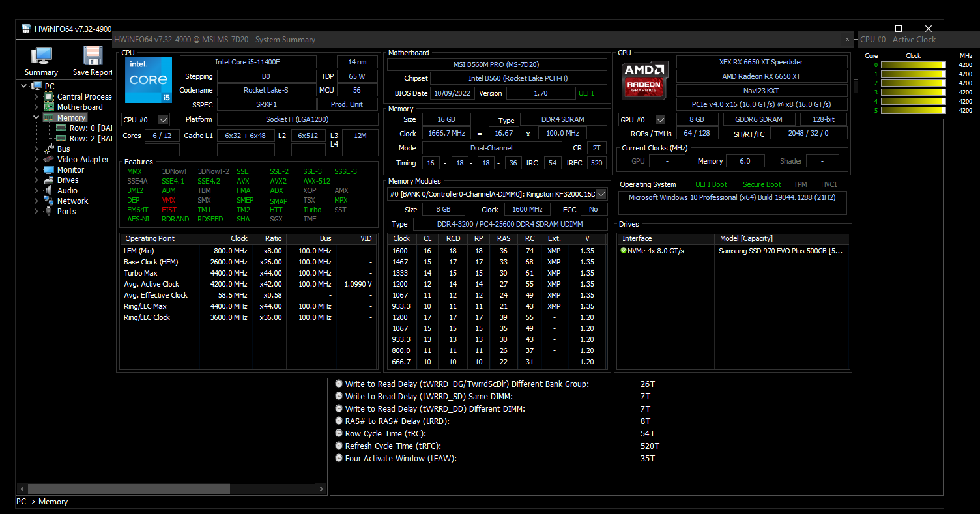Viewport: 980px width, 514px height.
Task: Open the memory module BANK 0 dropdown
Action: point(601,194)
